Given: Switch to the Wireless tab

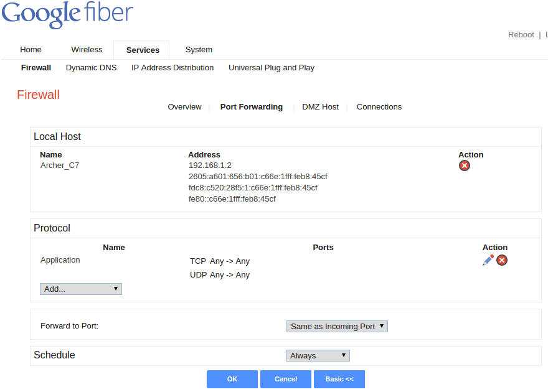Looking at the screenshot, I should 87,50.
